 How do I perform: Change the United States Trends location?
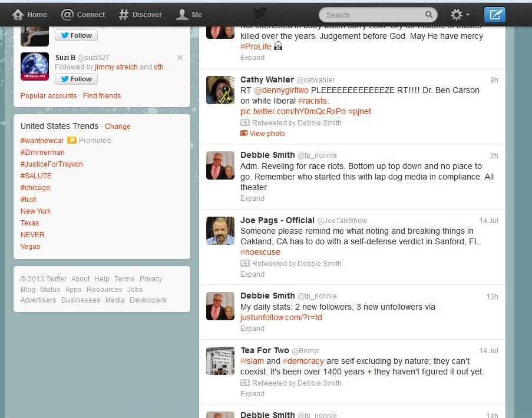click(117, 127)
